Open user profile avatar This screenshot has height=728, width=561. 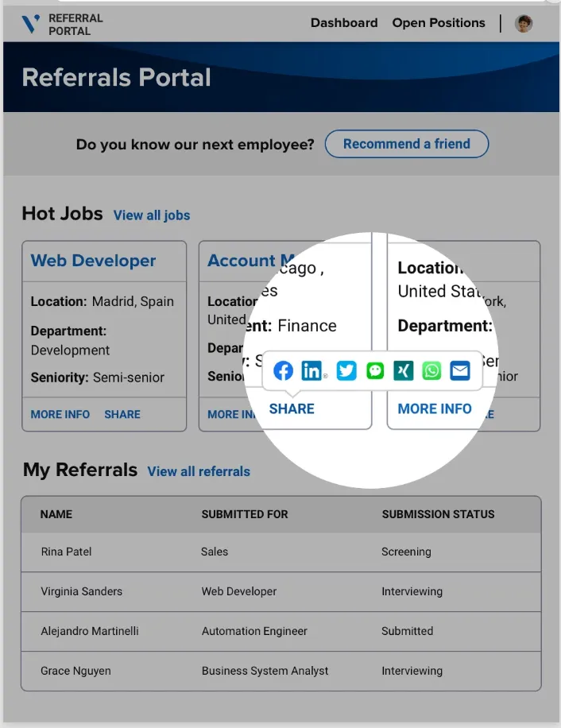[524, 23]
